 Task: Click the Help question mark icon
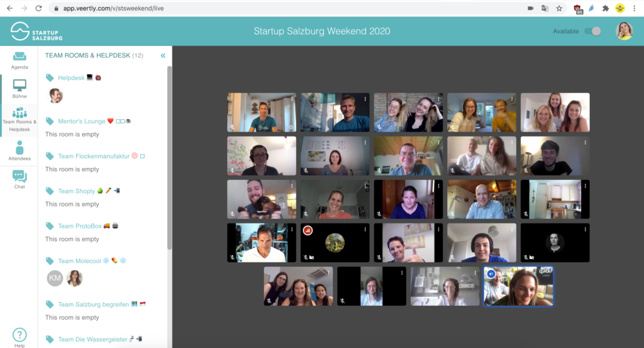19,335
